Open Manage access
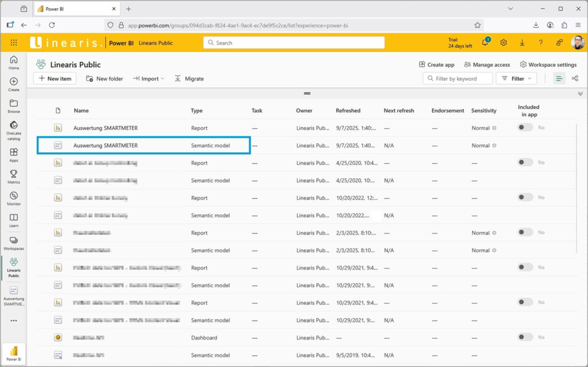 (487, 64)
